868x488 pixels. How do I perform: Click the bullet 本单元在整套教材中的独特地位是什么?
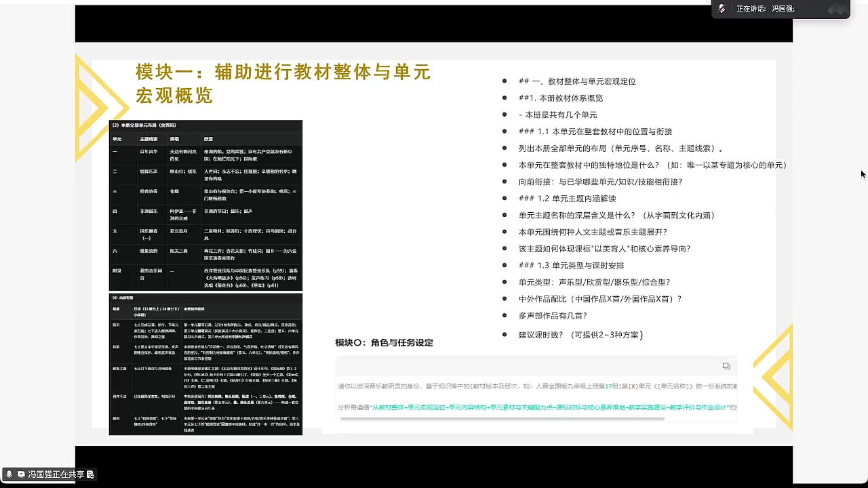pos(652,165)
